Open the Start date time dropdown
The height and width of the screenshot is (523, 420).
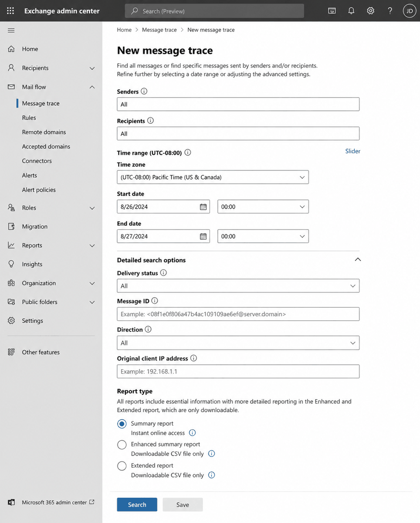263,207
